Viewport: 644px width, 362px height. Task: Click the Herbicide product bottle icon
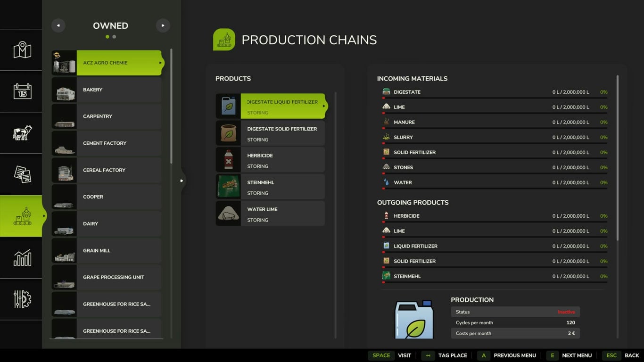coord(228,160)
